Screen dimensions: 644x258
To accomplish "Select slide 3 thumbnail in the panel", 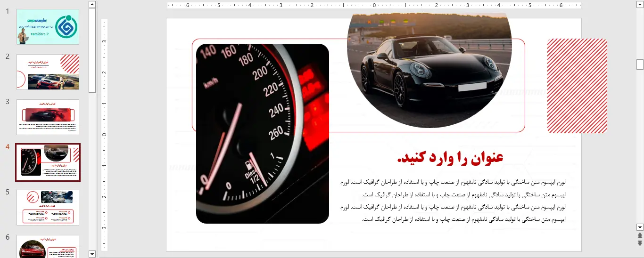I will click(x=48, y=117).
